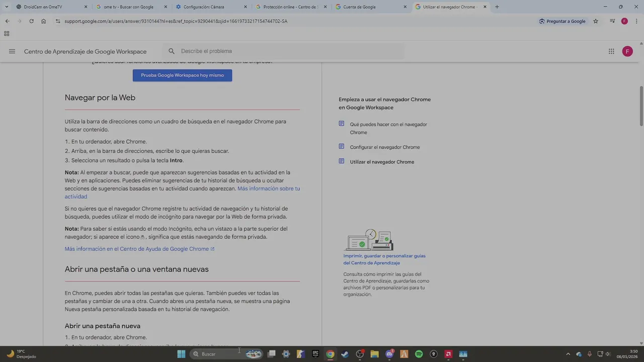The height and width of the screenshot is (362, 644).
Task: Click the printer illustration thumbnail
Action: coord(369,240)
